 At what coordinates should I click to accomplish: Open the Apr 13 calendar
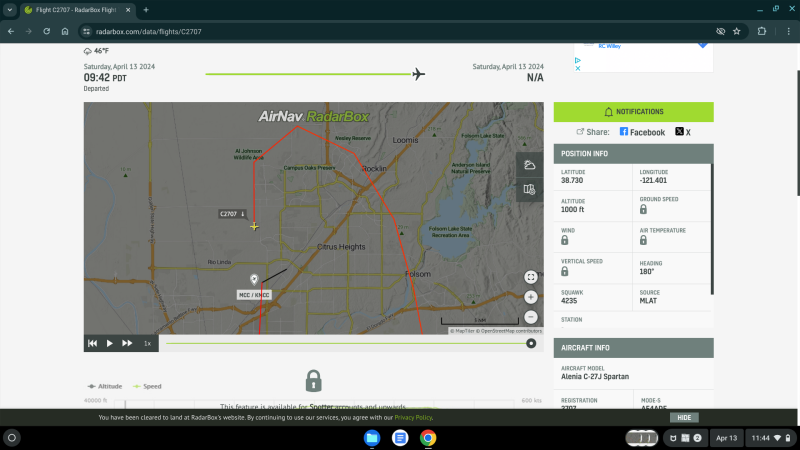tap(727, 438)
